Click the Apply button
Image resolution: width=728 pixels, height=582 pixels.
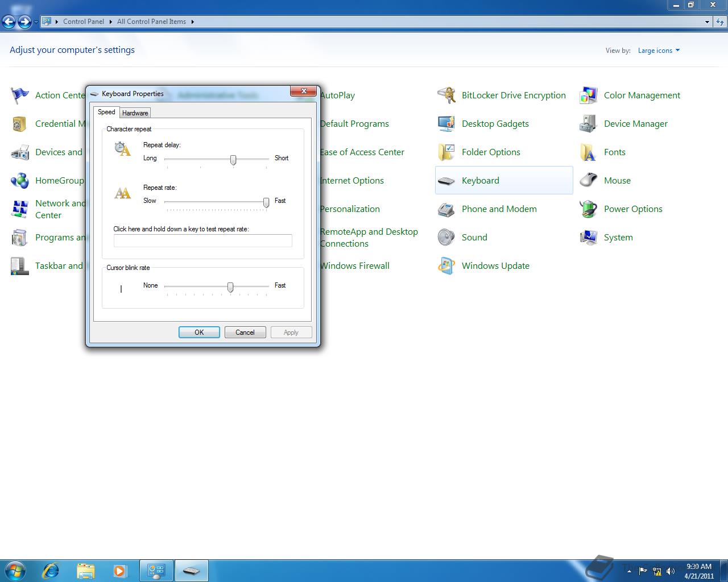(x=291, y=332)
